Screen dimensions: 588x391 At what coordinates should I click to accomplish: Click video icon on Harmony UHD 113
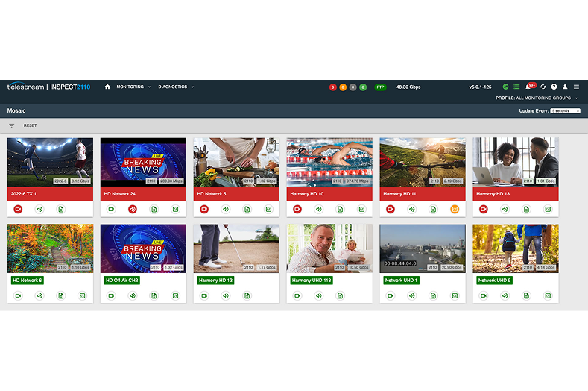tap(297, 295)
